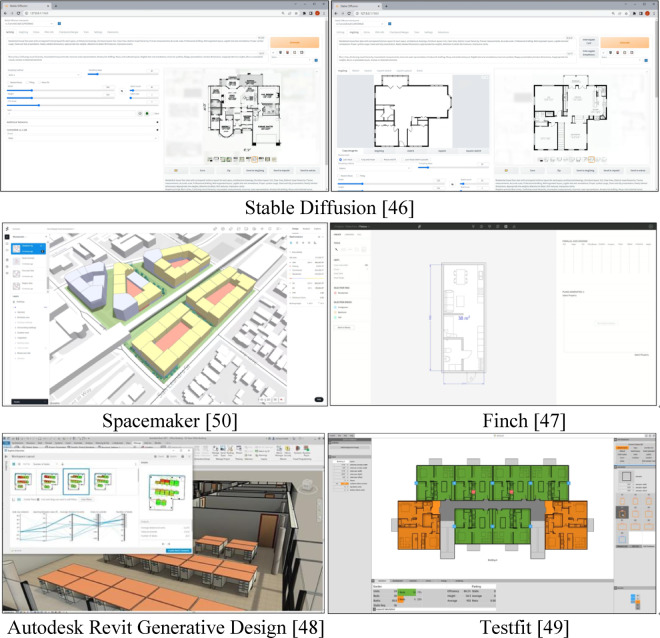
Task: Reload the left Stable Diffusion browser page
Action: click(x=19, y=13)
